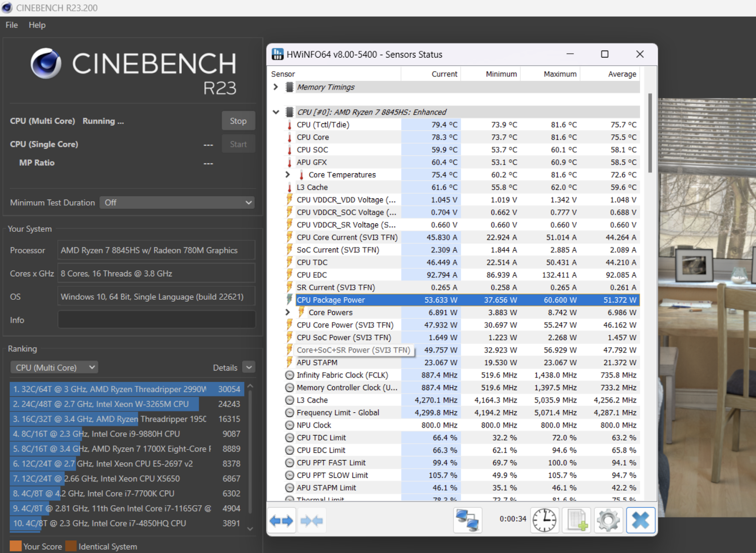This screenshot has width=756, height=553.
Task: Click the Cores x GHz value field
Action: pos(156,273)
